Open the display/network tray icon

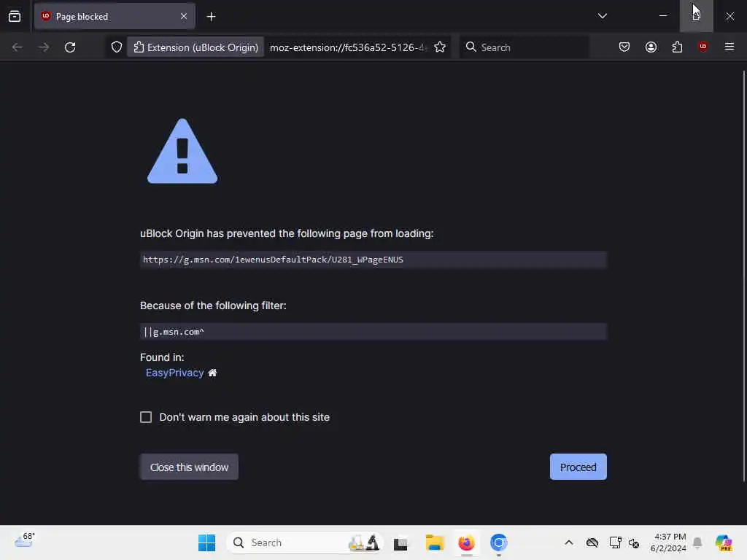615,542
